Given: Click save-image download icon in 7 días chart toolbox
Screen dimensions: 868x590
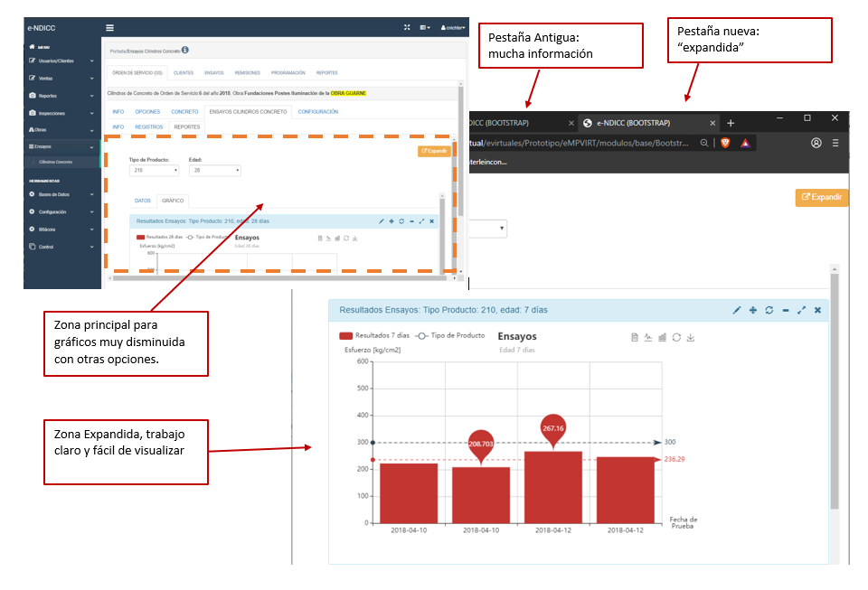Looking at the screenshot, I should pyautogui.click(x=691, y=338).
